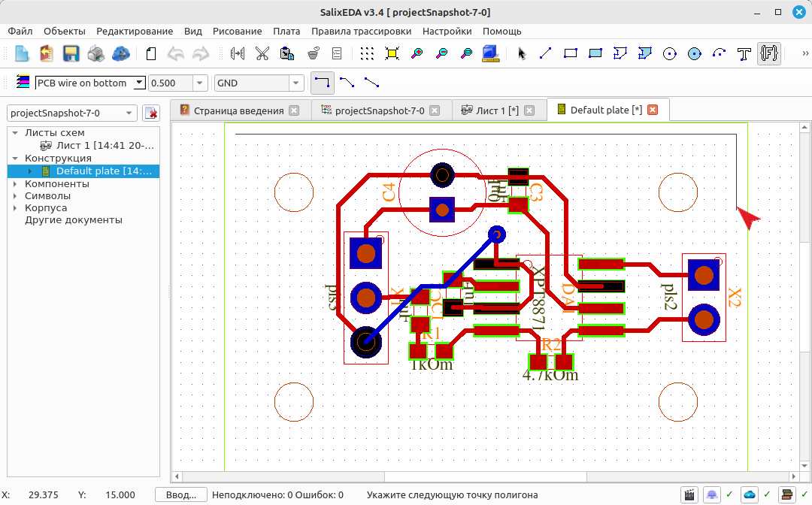The width and height of the screenshot is (812, 505).
Task: Click the zoom out magnifier
Action: coord(442,53)
